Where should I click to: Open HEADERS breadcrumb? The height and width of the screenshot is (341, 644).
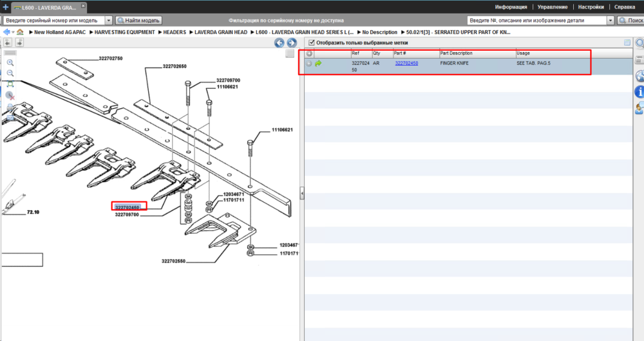[x=175, y=32]
